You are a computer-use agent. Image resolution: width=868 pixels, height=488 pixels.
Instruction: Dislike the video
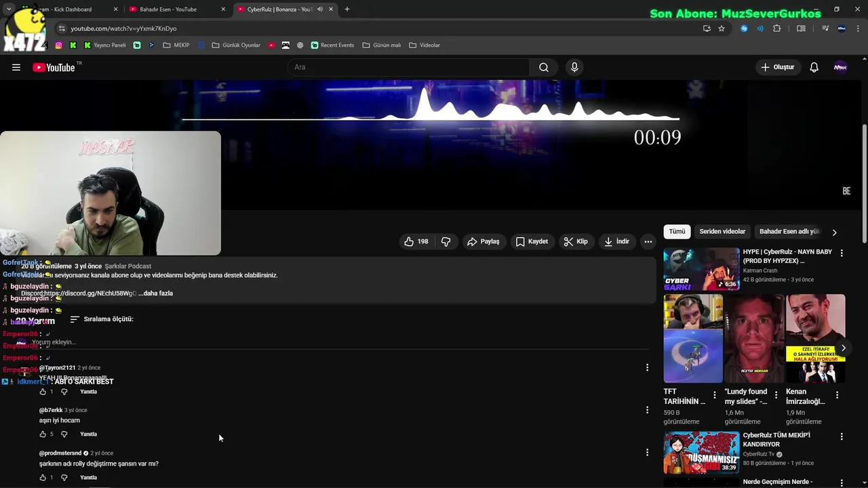point(446,241)
